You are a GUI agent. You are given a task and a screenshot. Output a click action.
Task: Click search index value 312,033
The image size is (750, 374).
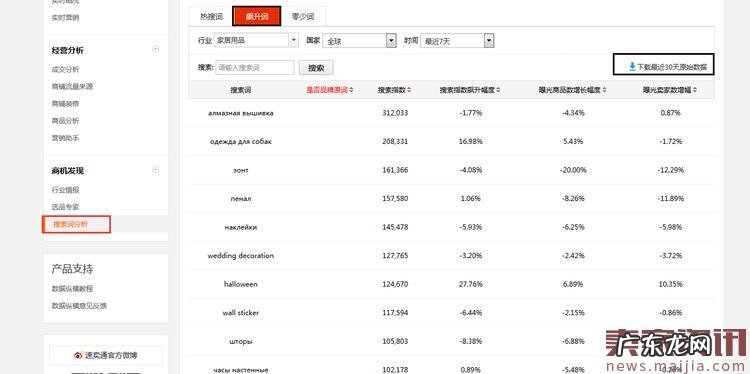point(395,113)
